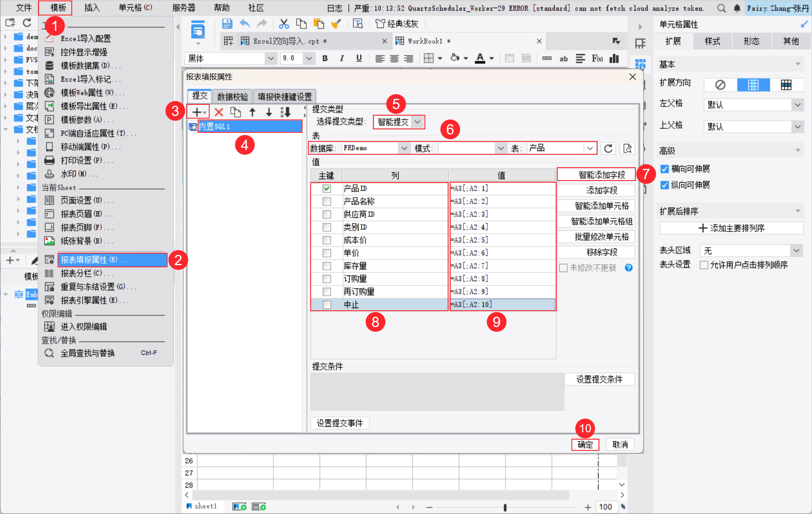Screen dimensions: 812x514
Task: Insert a chart using the bar chart icon
Action: (614, 58)
